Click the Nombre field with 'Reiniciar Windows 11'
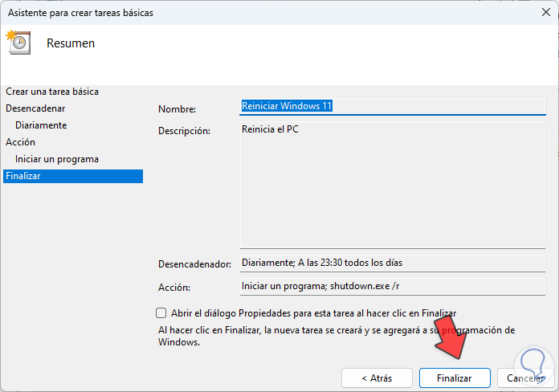Image resolution: width=559 pixels, height=392 pixels. [392, 106]
